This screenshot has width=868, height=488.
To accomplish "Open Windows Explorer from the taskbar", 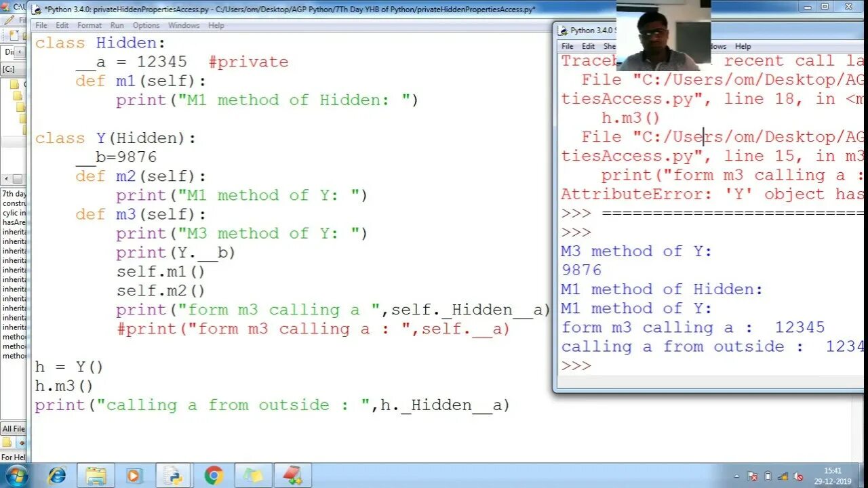I will (x=96, y=474).
